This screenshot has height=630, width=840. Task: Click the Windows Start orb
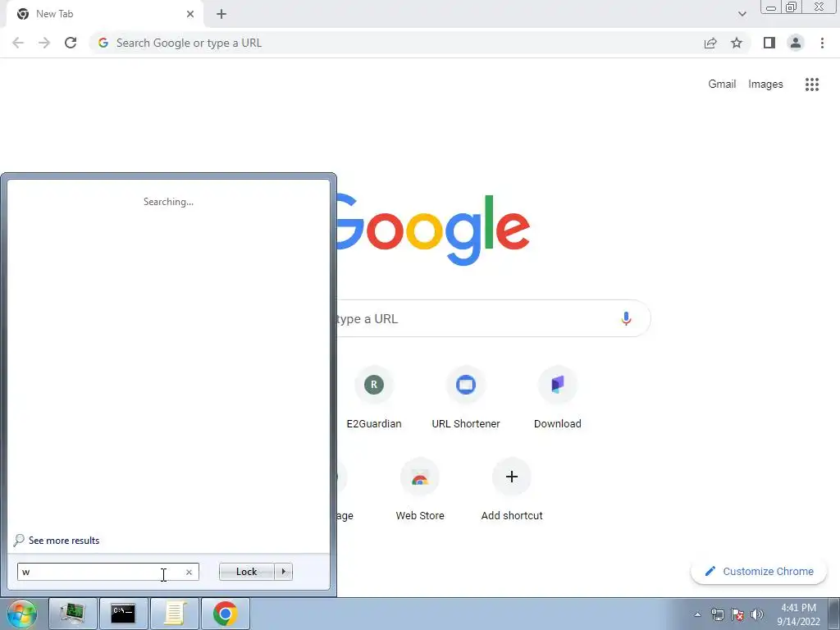pos(22,614)
